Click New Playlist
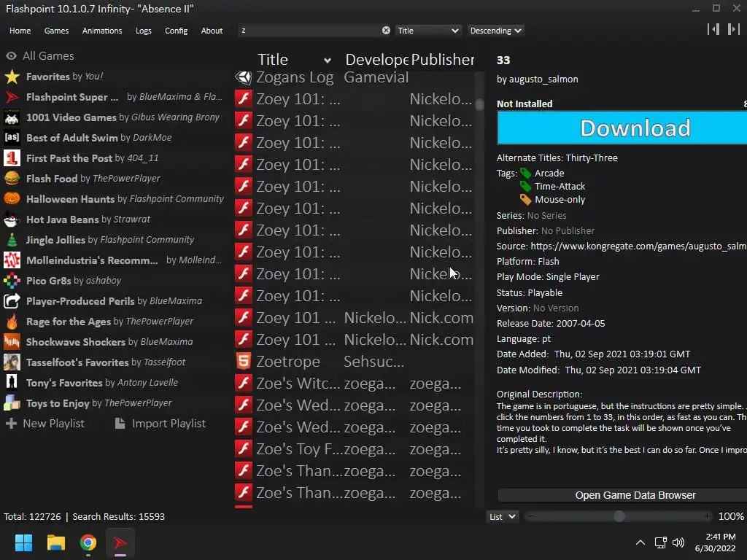The height and width of the screenshot is (560, 747). coord(44,424)
